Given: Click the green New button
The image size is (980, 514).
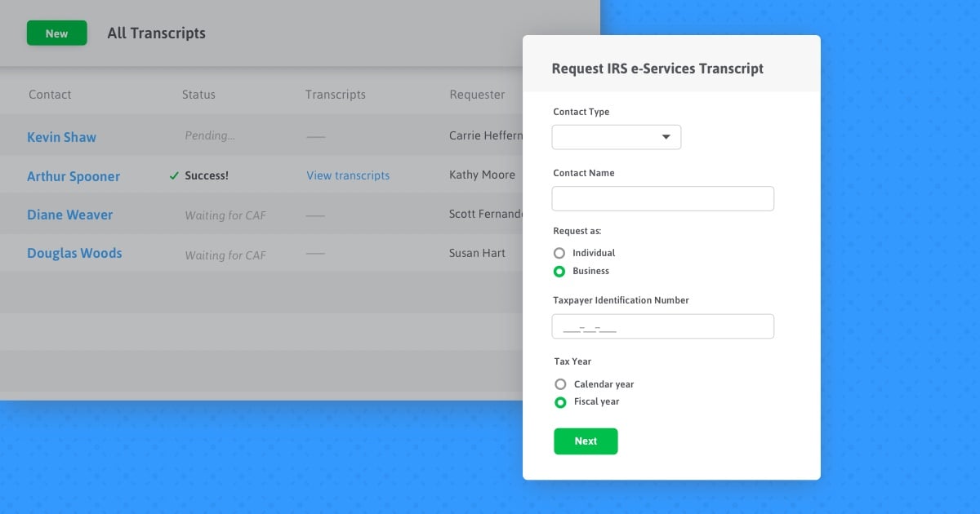Looking at the screenshot, I should coord(56,33).
